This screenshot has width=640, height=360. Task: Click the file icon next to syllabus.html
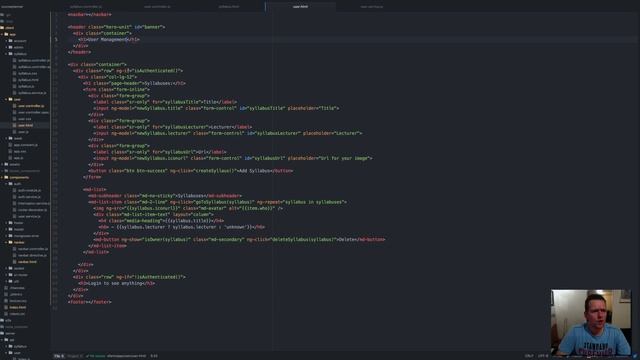click(15, 80)
